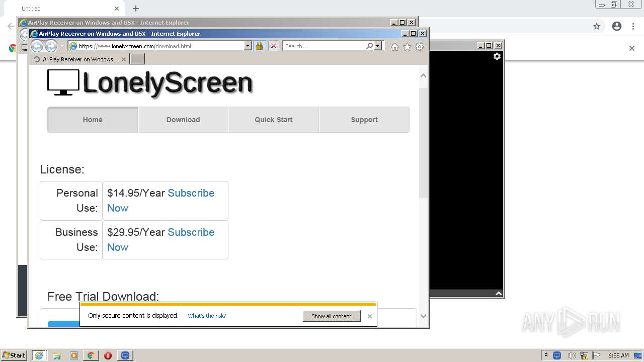Open the Support navigation item

point(364,120)
